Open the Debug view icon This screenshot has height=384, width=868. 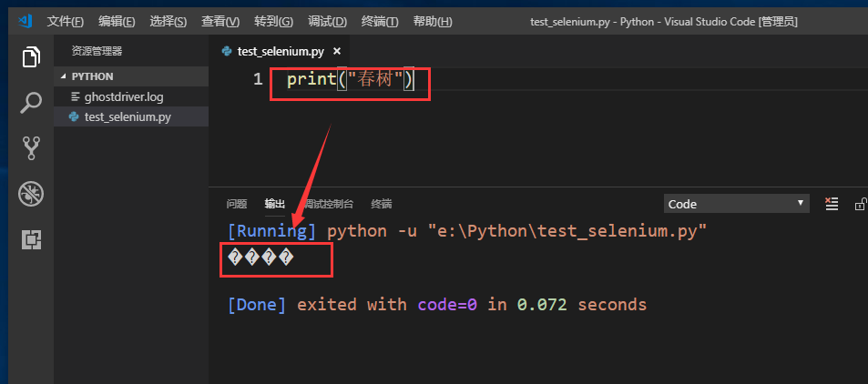(x=31, y=193)
